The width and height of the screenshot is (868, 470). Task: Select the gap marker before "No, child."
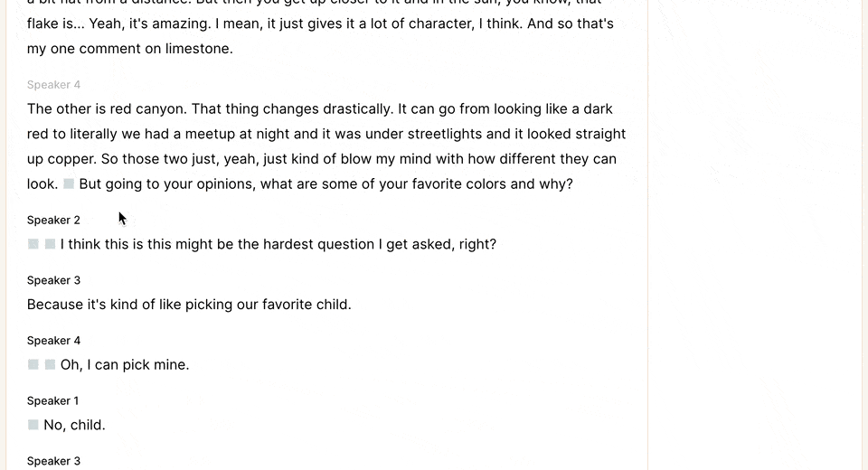[33, 425]
